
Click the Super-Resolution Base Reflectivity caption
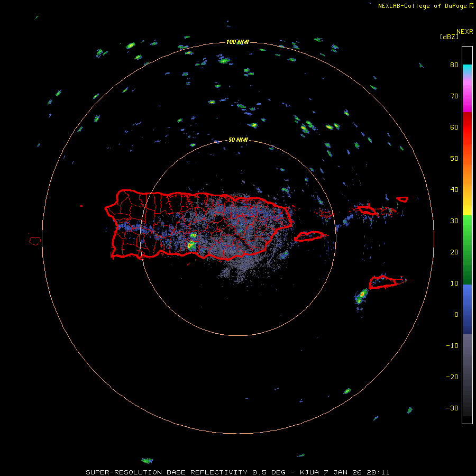237,472
